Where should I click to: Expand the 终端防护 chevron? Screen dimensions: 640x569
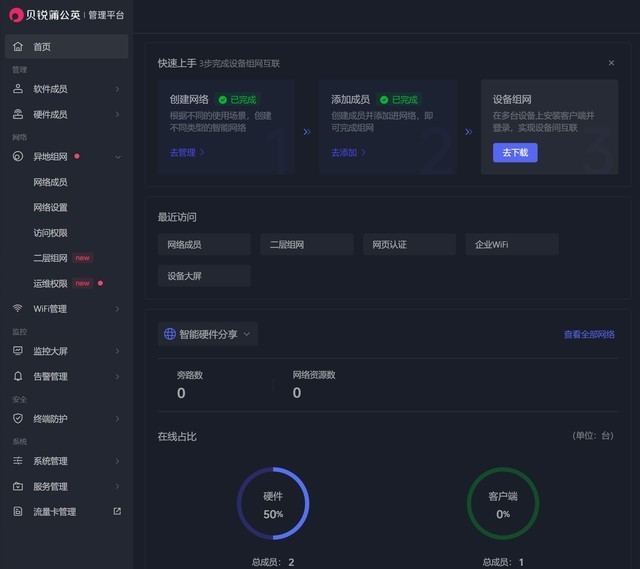pyautogui.click(x=118, y=419)
